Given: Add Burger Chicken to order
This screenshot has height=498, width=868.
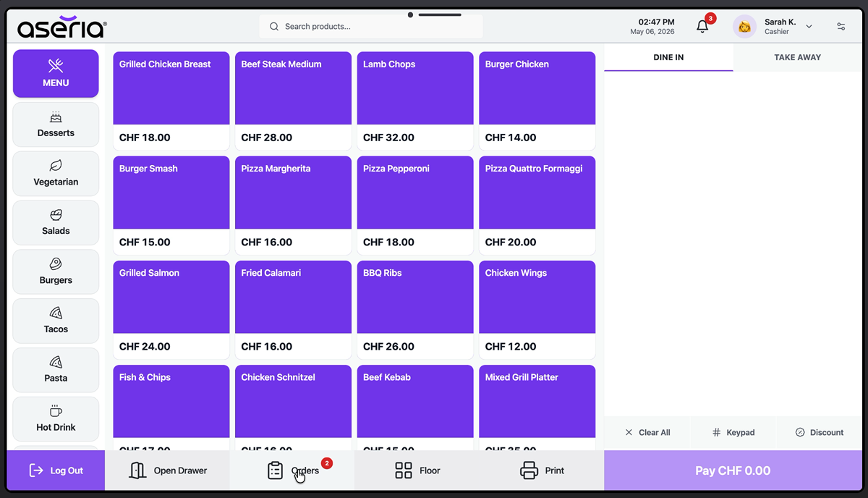Looking at the screenshot, I should pos(537,101).
